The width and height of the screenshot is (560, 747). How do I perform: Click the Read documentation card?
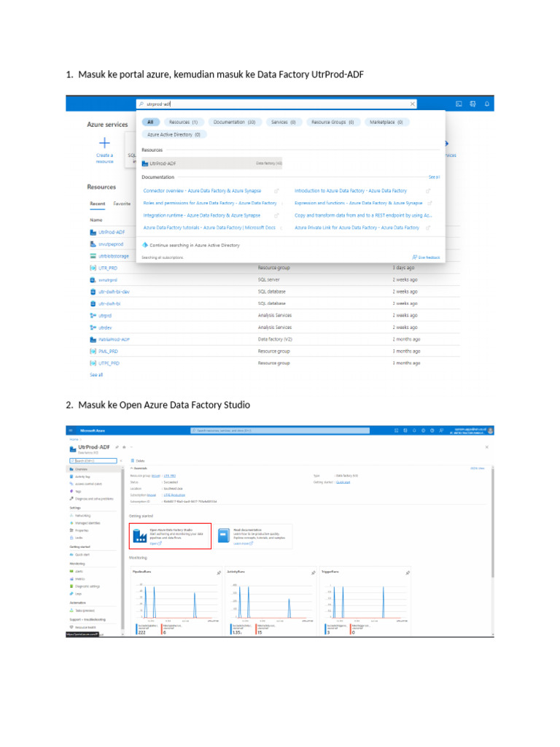253,536
